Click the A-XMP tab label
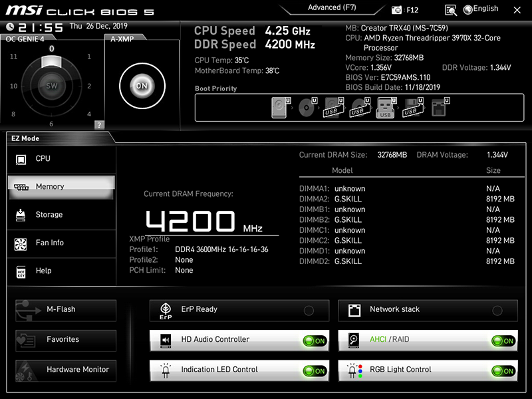Screen dimensions: 532x399 pos(122,39)
